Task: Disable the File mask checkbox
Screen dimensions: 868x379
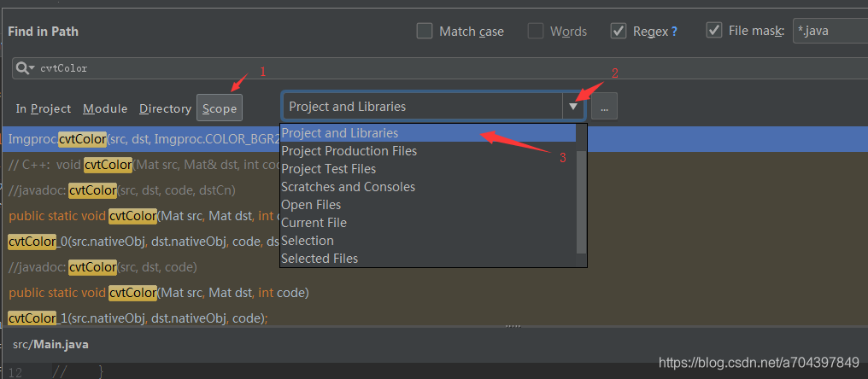Action: [x=714, y=30]
